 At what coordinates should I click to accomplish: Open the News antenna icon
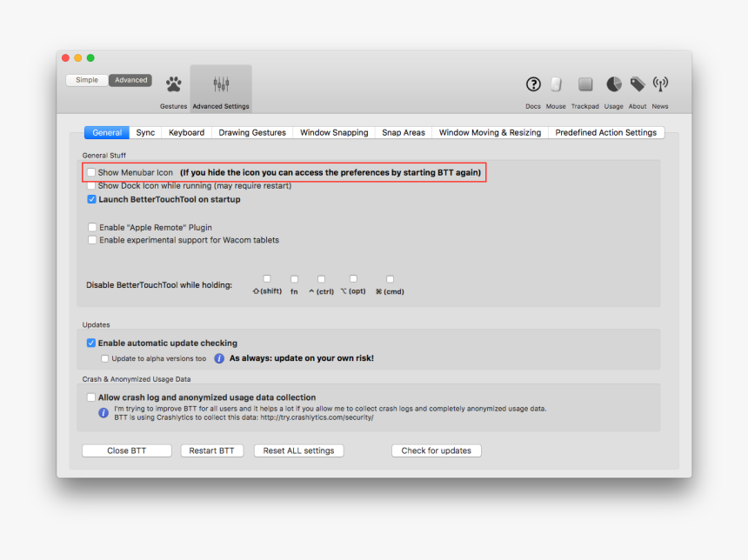[x=660, y=84]
